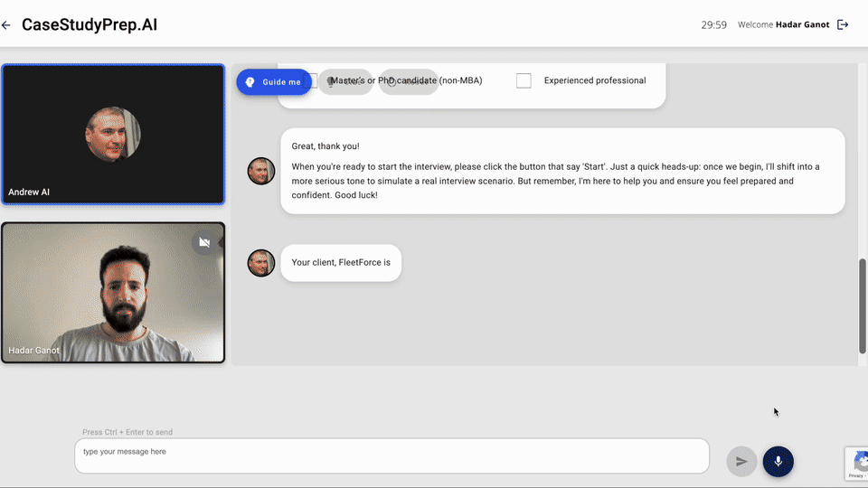
Task: Open the Guide me helper
Action: pyautogui.click(x=274, y=82)
